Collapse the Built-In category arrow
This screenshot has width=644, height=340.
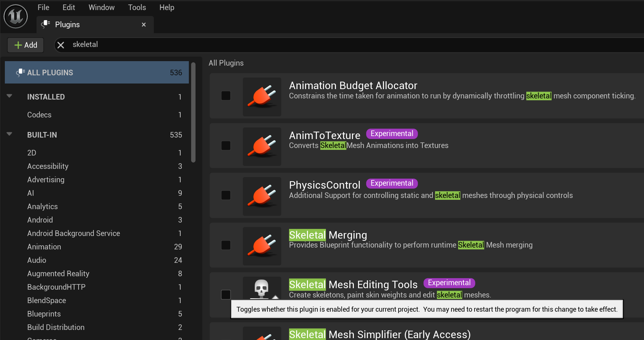click(10, 134)
